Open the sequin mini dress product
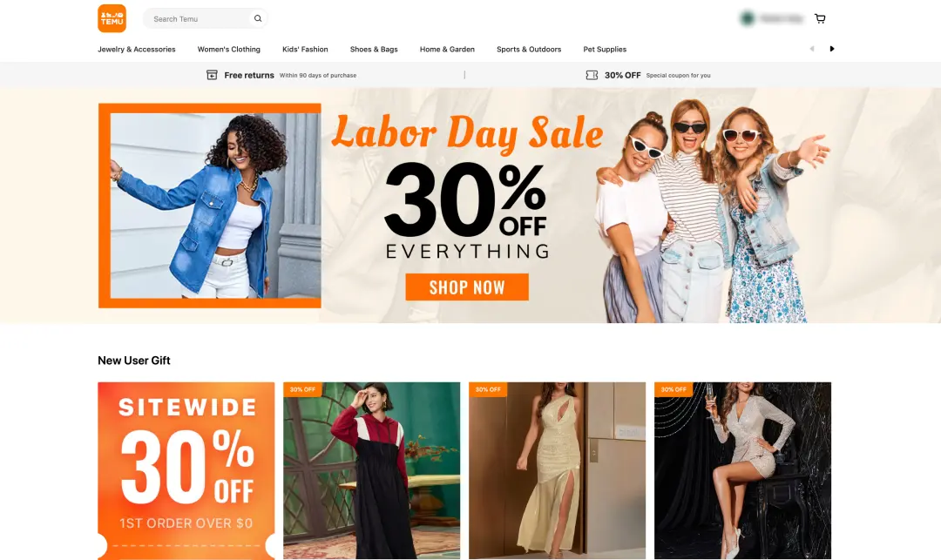This screenshot has height=560, width=941. (742, 470)
